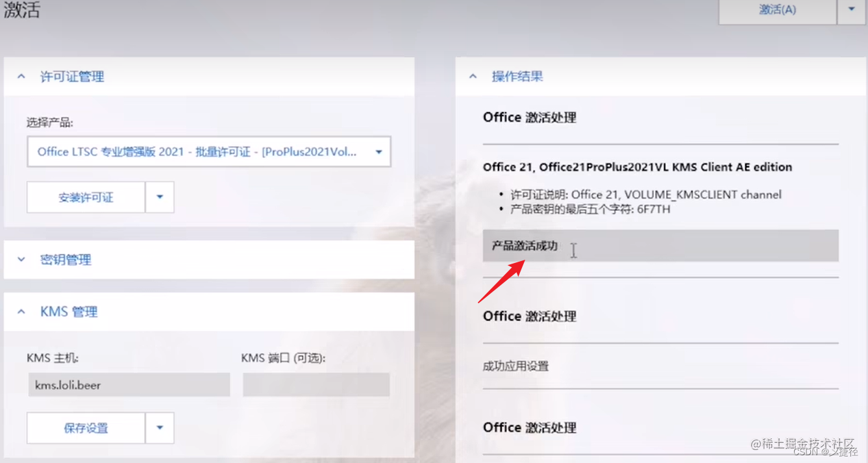This screenshot has height=463, width=868.
Task: Open dropdown arrow next to 安装许可证
Action: coord(160,197)
